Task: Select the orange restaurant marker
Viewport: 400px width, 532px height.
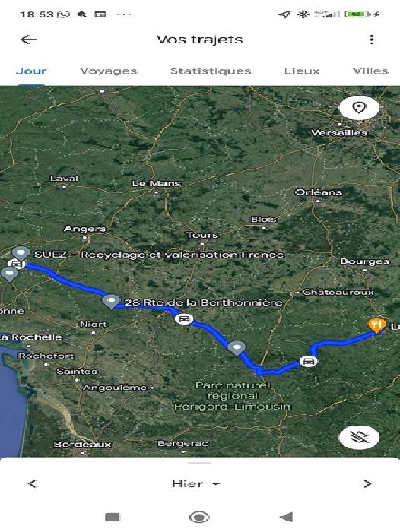Action: pos(376,325)
